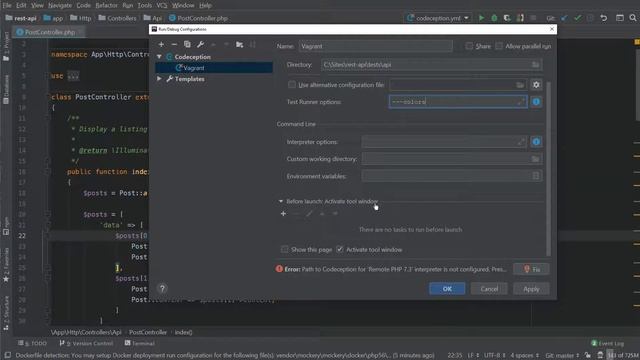Focus the Name input field
This screenshot has width=640, height=360.
(376, 46)
